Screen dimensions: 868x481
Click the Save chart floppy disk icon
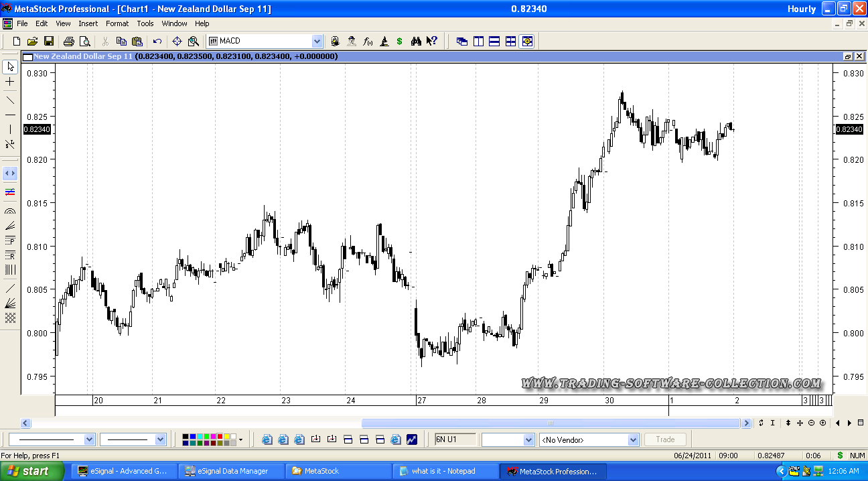pyautogui.click(x=49, y=42)
